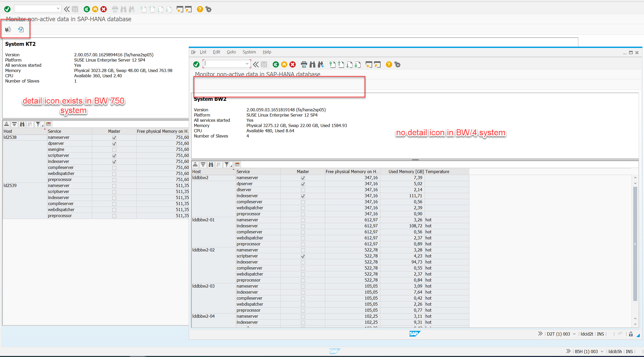Image resolution: width=644 pixels, height=357 pixels.
Task: Click Service column header in KT2 grid
Action: (69, 131)
